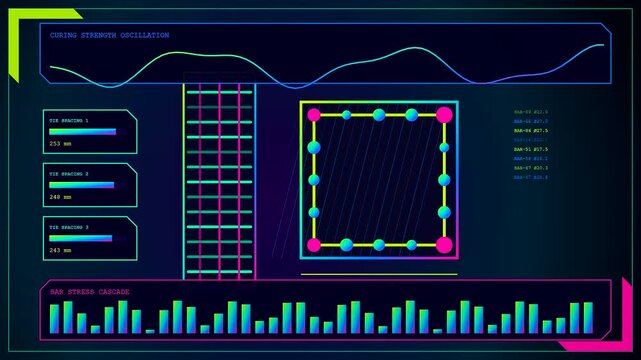Select the Tie Spacing 2 label
641x360 pixels.
pos(69,174)
